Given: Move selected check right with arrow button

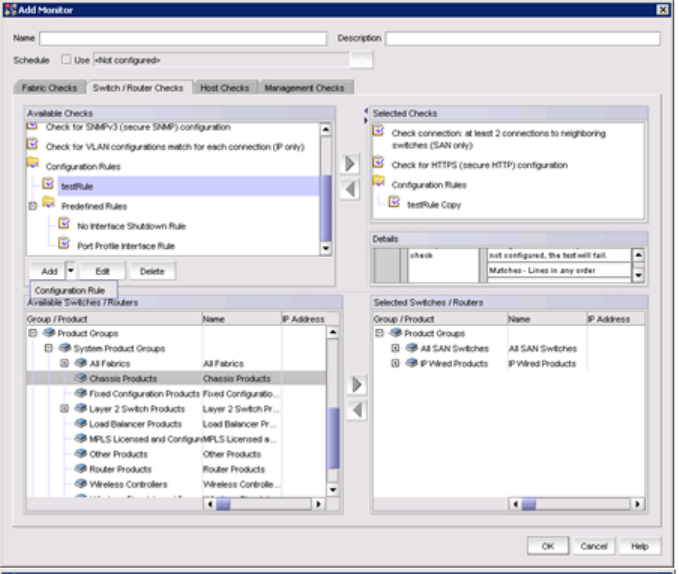Looking at the screenshot, I should 350,164.
